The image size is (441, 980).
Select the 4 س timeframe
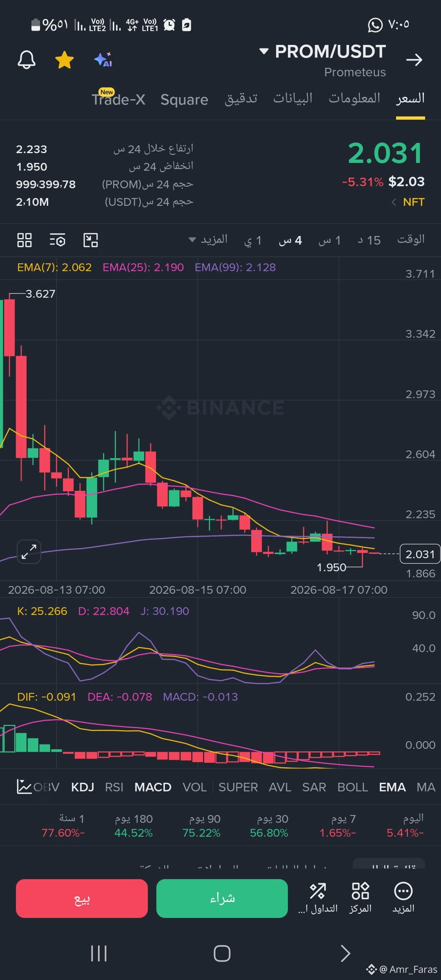(290, 240)
